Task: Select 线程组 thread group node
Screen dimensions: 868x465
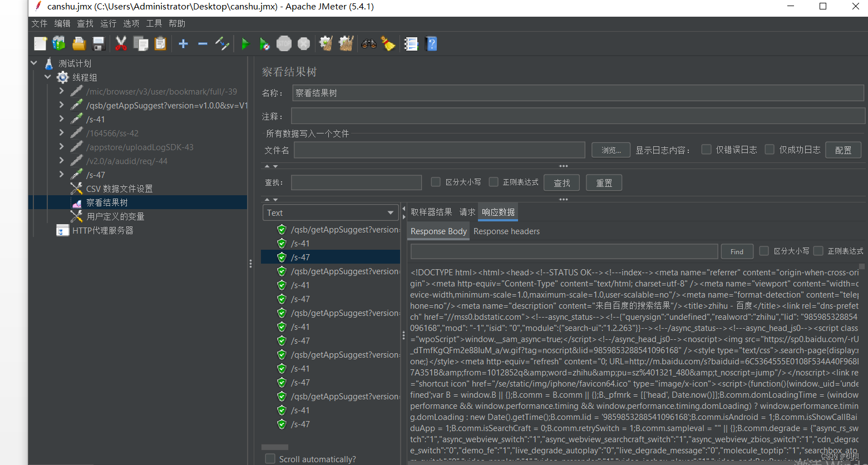Action: (85, 77)
